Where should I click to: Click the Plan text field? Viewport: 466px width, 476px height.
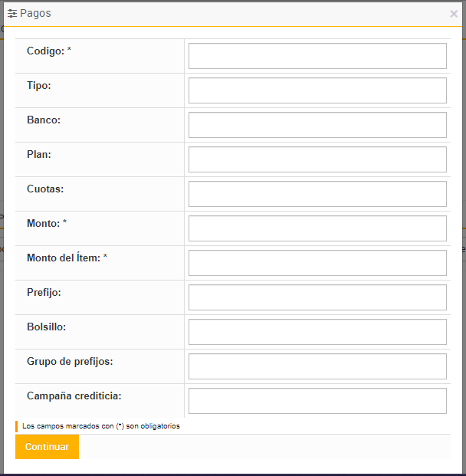[x=317, y=159]
